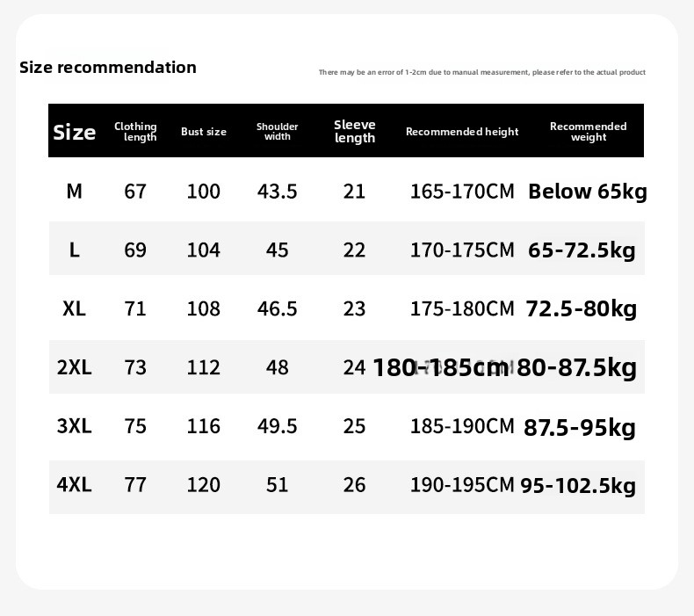Click the "Recommended height" column header
694x616 pixels.
(462, 132)
